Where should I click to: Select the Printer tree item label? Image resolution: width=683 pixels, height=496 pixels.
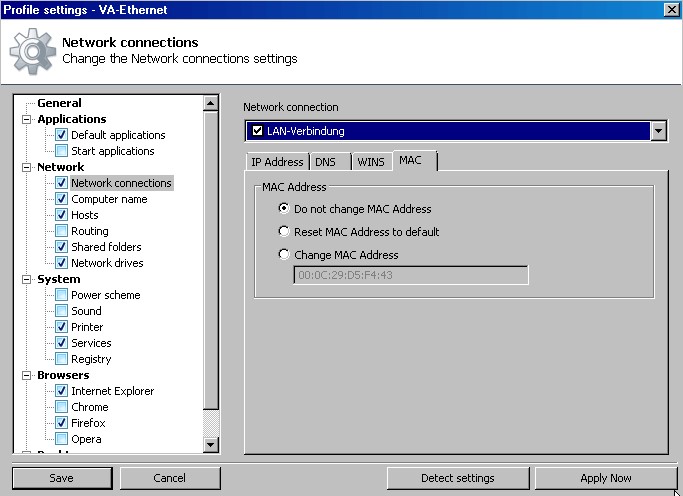(x=87, y=327)
